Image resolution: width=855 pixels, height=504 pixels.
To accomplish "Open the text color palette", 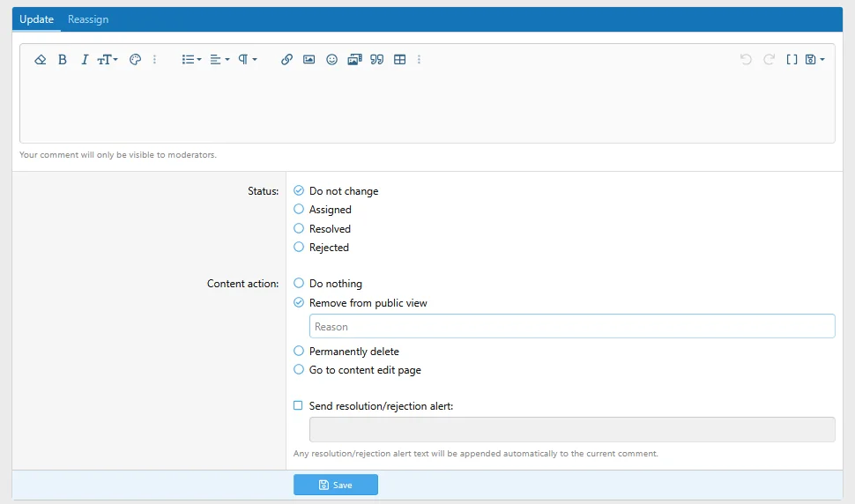I will 135,60.
